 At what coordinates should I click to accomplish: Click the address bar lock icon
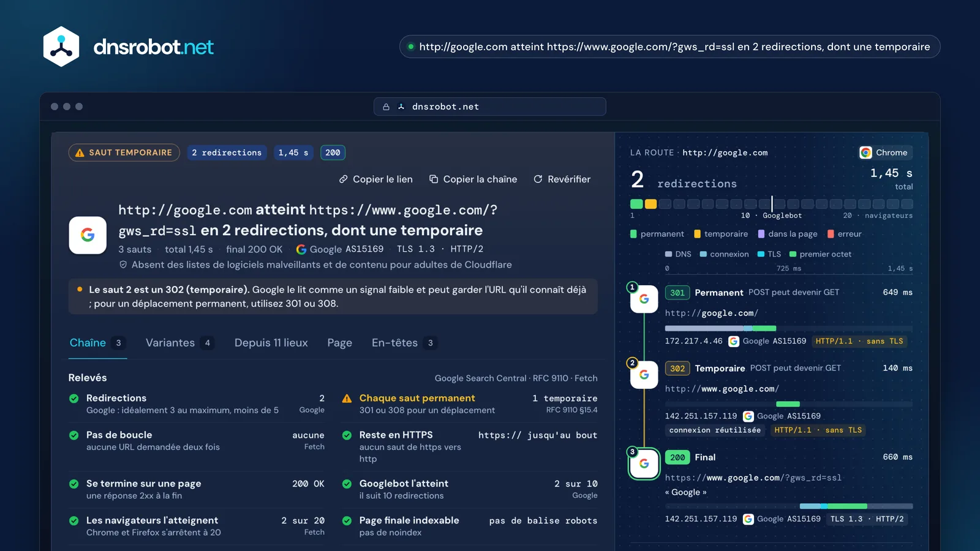tap(386, 107)
